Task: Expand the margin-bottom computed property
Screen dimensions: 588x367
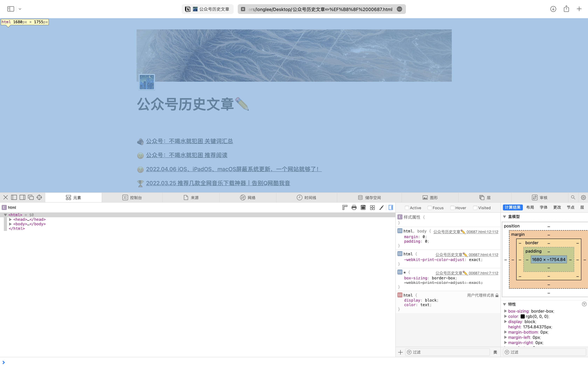Action: click(x=505, y=332)
